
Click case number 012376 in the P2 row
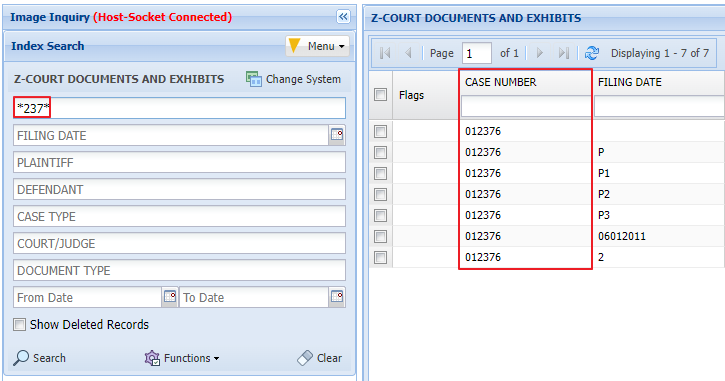point(483,194)
